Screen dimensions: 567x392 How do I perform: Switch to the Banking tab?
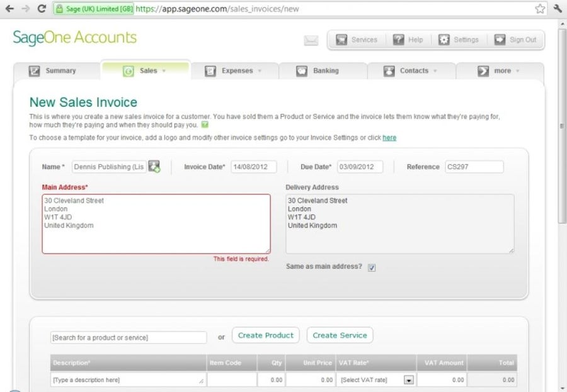(x=323, y=71)
